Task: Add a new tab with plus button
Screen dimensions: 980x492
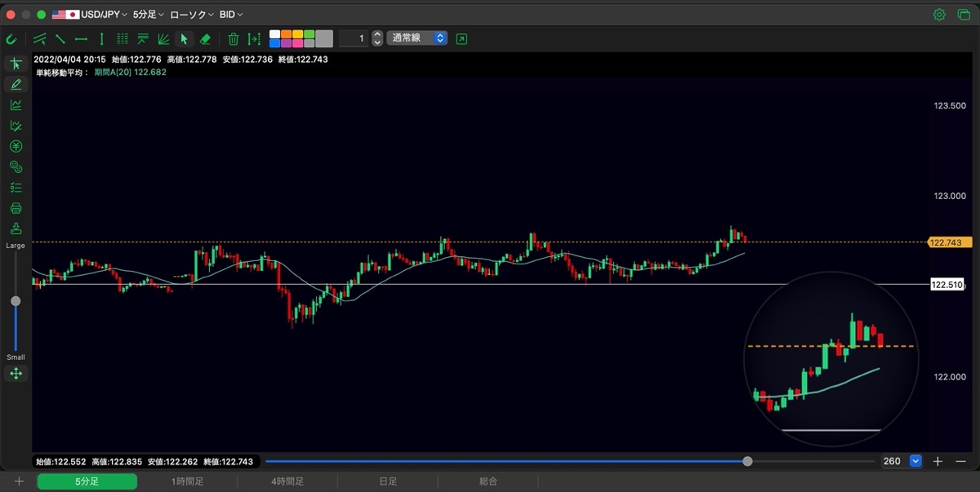Action: coord(19,481)
